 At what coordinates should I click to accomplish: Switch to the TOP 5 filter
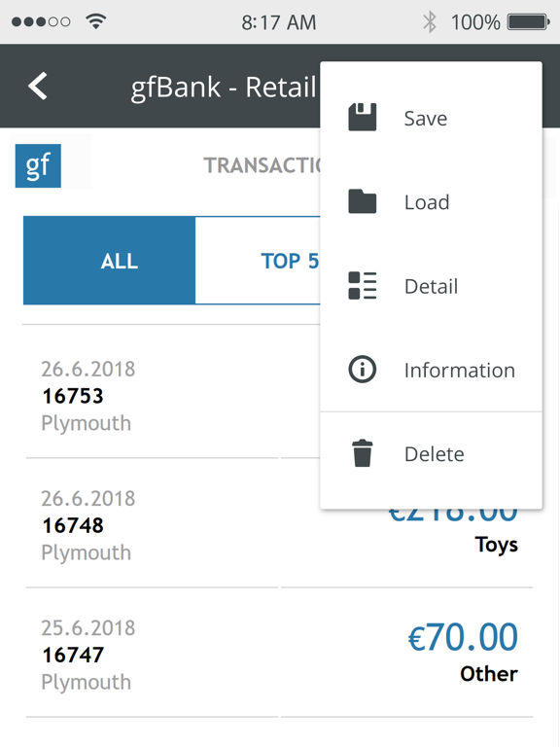pyautogui.click(x=258, y=261)
